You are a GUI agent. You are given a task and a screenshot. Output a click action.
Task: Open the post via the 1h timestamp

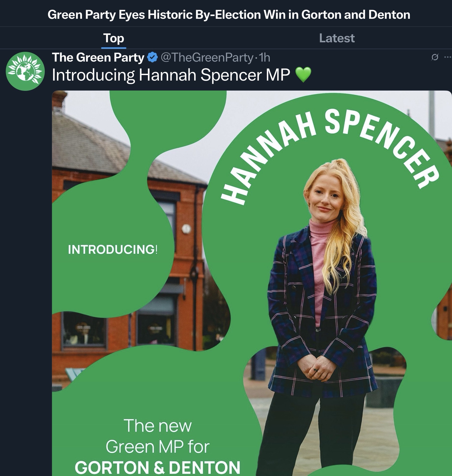265,58
